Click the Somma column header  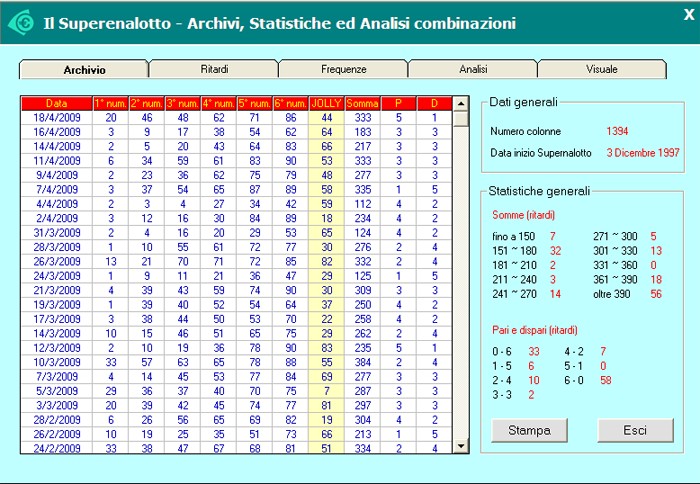(362, 104)
